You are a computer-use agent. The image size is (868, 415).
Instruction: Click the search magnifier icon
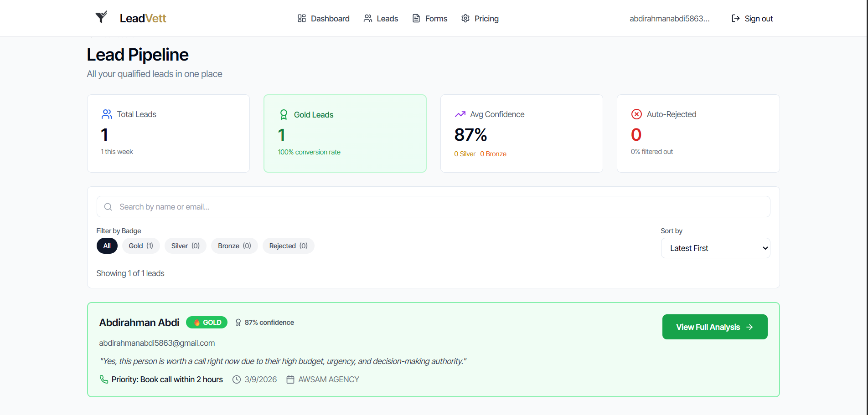coord(108,206)
